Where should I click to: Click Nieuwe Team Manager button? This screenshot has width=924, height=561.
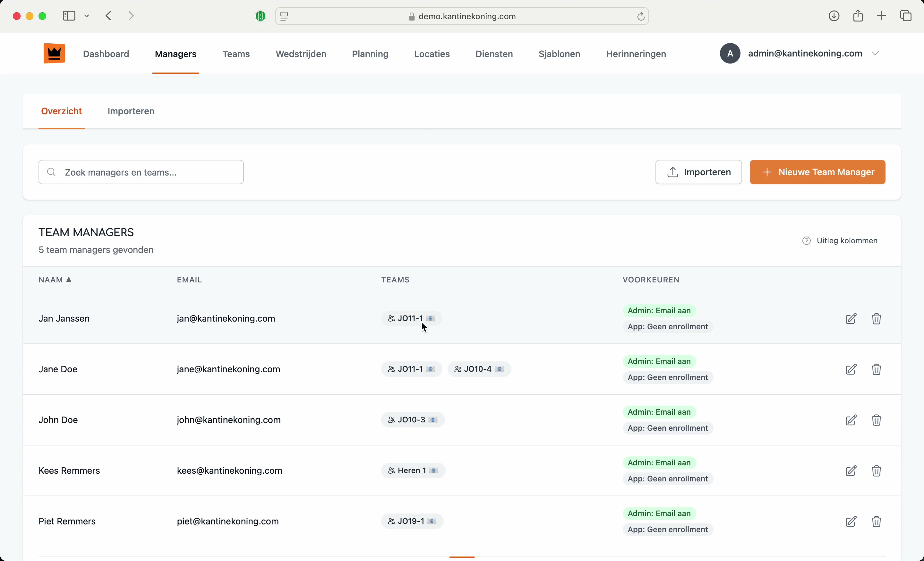click(817, 172)
